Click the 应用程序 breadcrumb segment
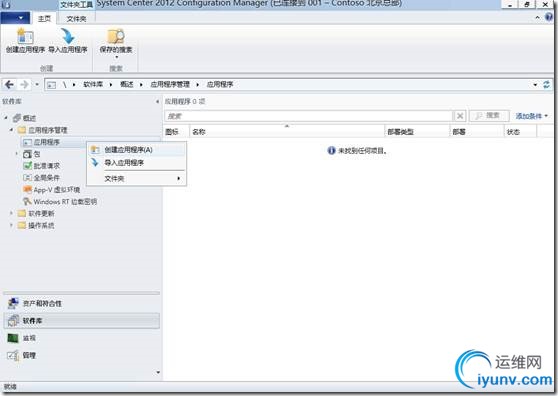This screenshot has width=558, height=396. click(x=220, y=84)
